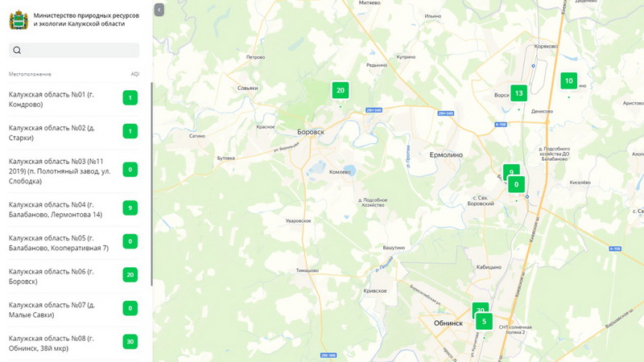This screenshot has width=644, height=362.
Task: Select the partially hidden marker showing 9
Action: click(x=511, y=169)
